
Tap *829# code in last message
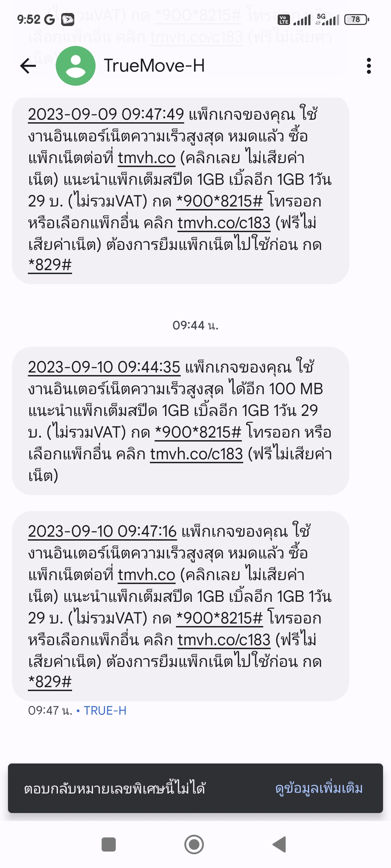(50, 682)
